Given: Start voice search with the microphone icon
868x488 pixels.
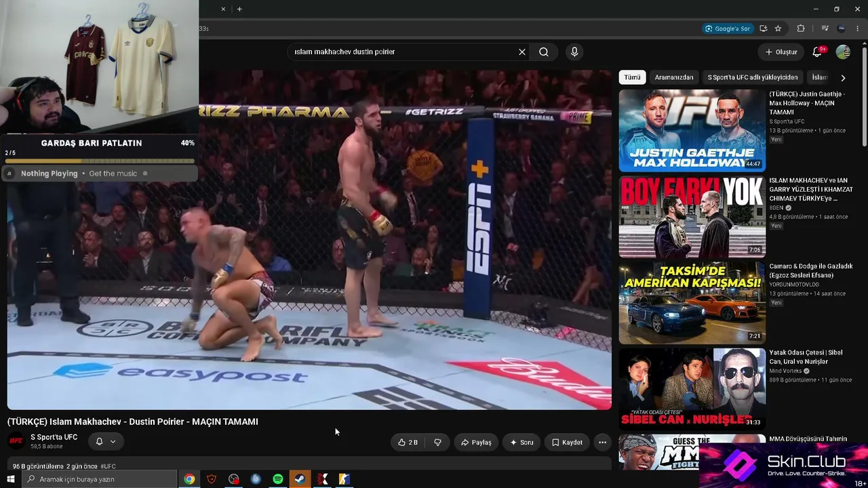Looking at the screenshot, I should click(x=574, y=52).
